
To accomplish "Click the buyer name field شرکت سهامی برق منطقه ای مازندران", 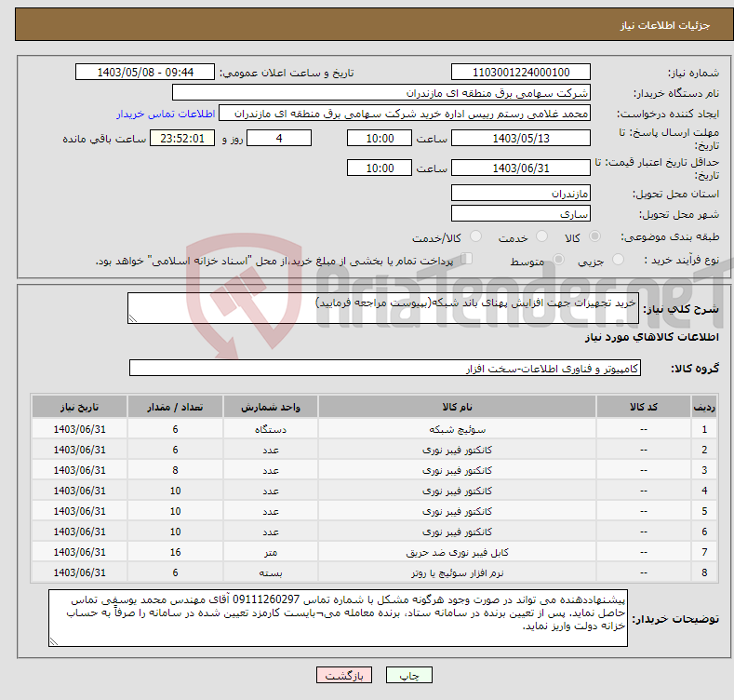I will tap(381, 92).
